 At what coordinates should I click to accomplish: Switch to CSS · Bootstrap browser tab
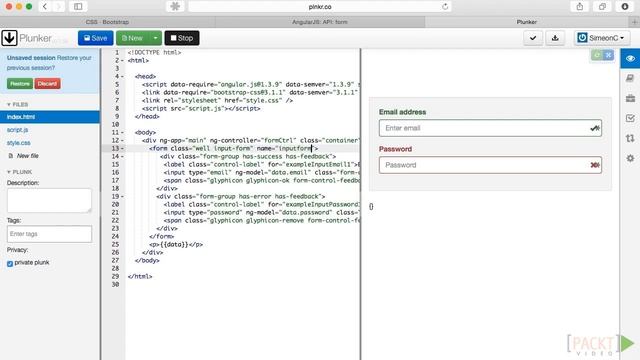[x=107, y=22]
